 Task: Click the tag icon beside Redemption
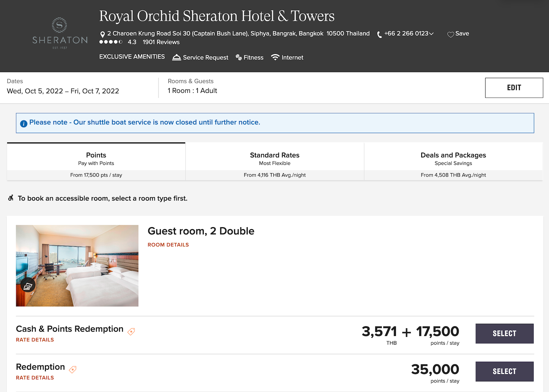(x=72, y=369)
